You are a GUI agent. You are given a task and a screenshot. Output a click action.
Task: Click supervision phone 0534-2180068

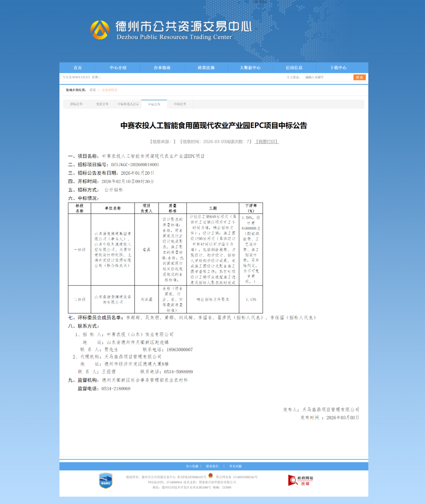116,389
